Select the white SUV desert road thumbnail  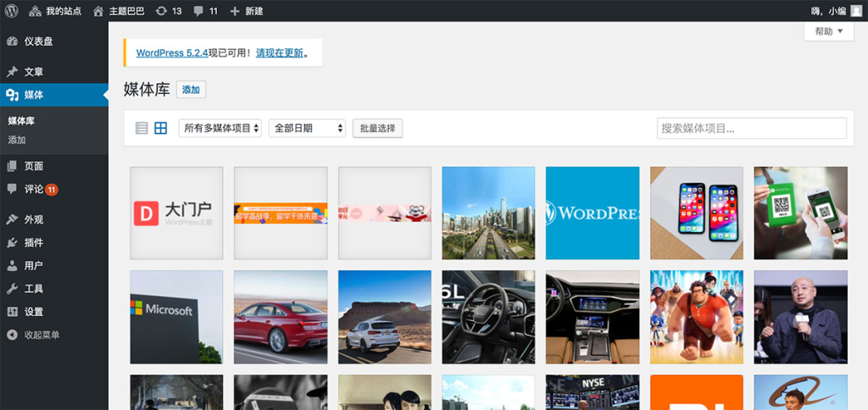pos(385,317)
